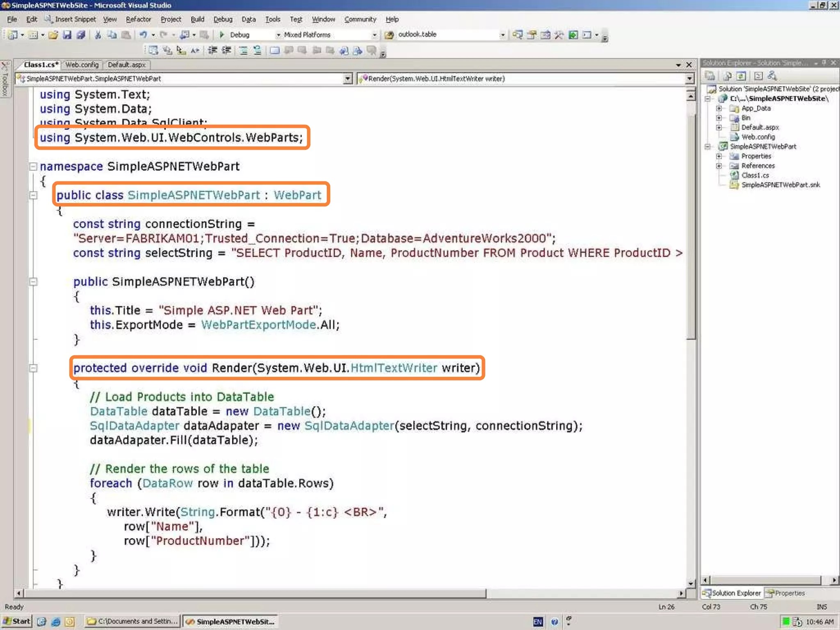Viewport: 840px width, 630px height.
Task: Open the Refactor menu
Action: pyautogui.click(x=138, y=19)
